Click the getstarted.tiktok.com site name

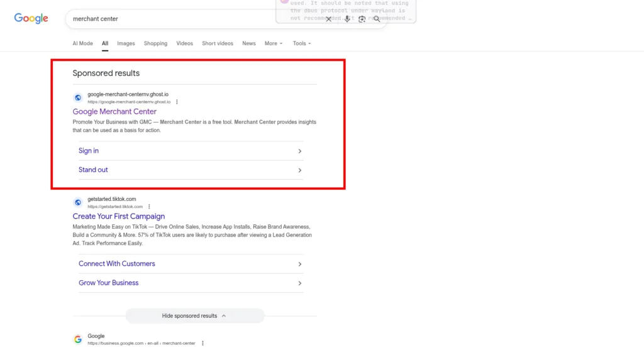112,199
